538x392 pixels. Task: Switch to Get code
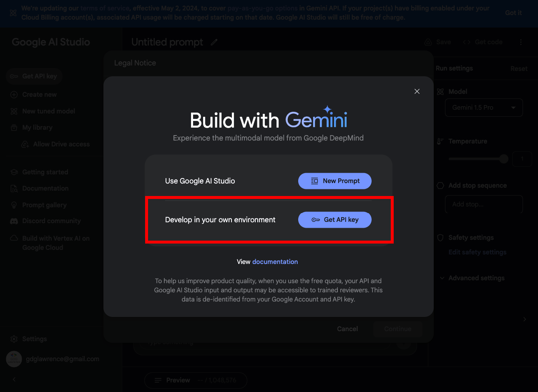[x=483, y=42]
